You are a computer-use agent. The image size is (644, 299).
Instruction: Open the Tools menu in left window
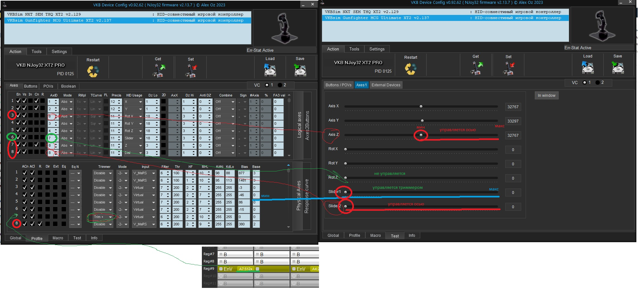37,51
